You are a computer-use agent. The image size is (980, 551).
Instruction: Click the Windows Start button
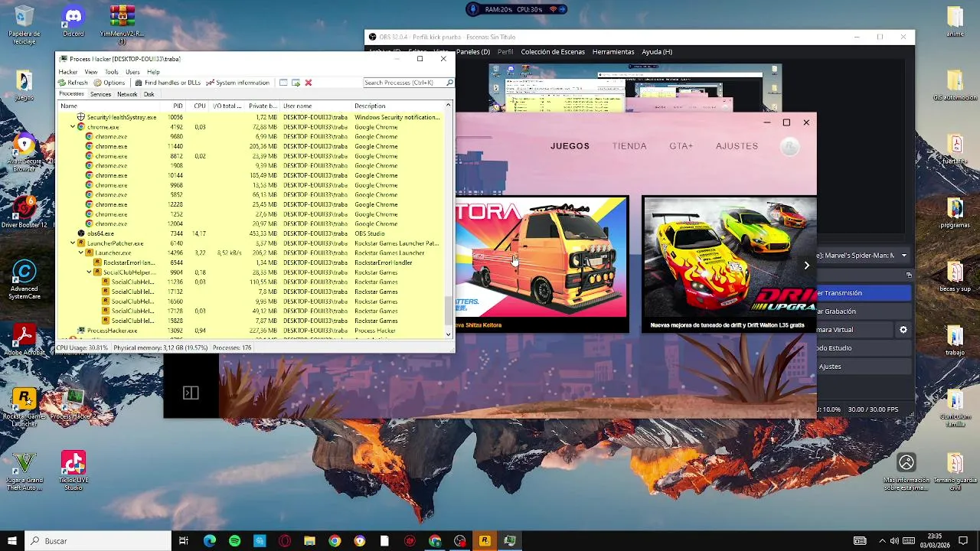click(x=12, y=541)
